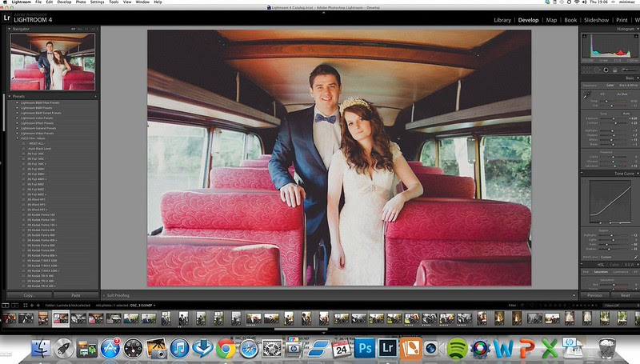
Task: Switch to the Slideshow module
Action: click(x=596, y=20)
